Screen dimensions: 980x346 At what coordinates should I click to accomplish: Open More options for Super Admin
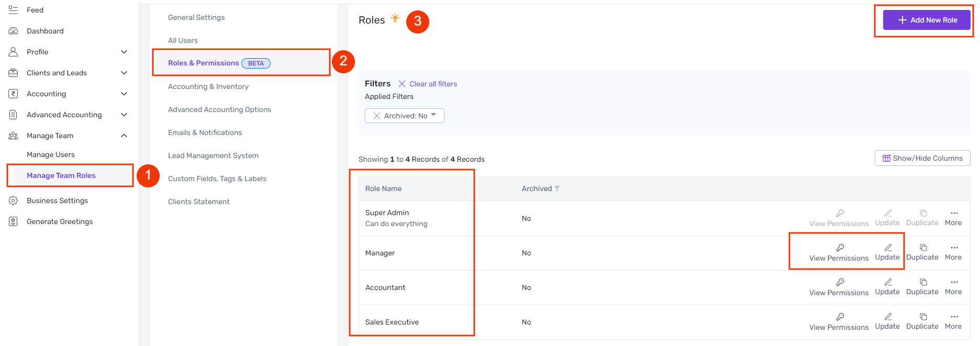pyautogui.click(x=954, y=213)
